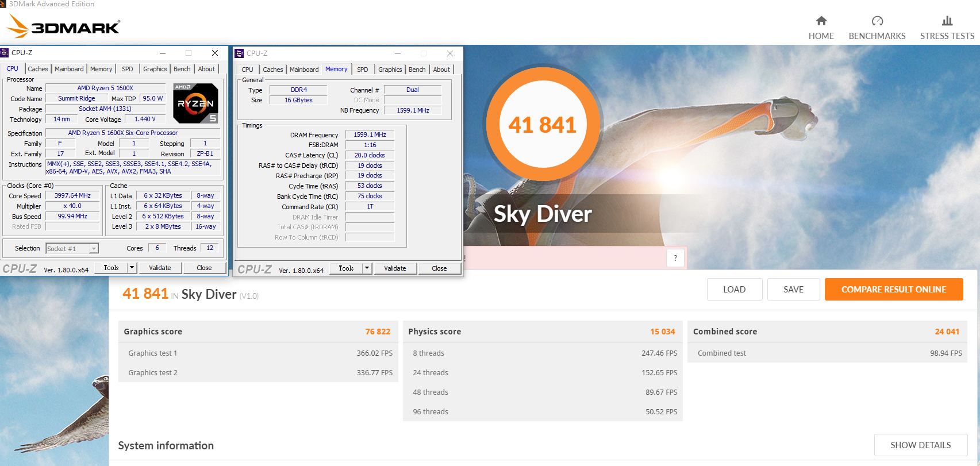
Task: Minimize the left CPU-Z window
Action: [163, 53]
